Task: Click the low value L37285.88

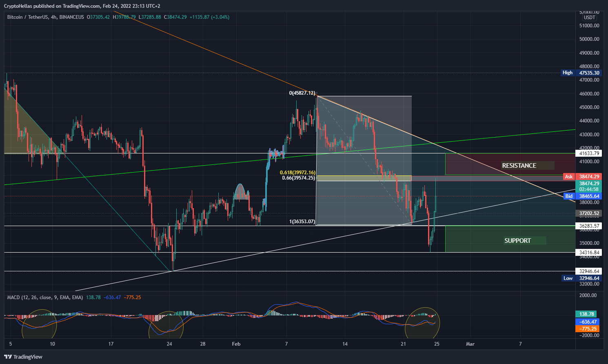Action: (x=150, y=17)
